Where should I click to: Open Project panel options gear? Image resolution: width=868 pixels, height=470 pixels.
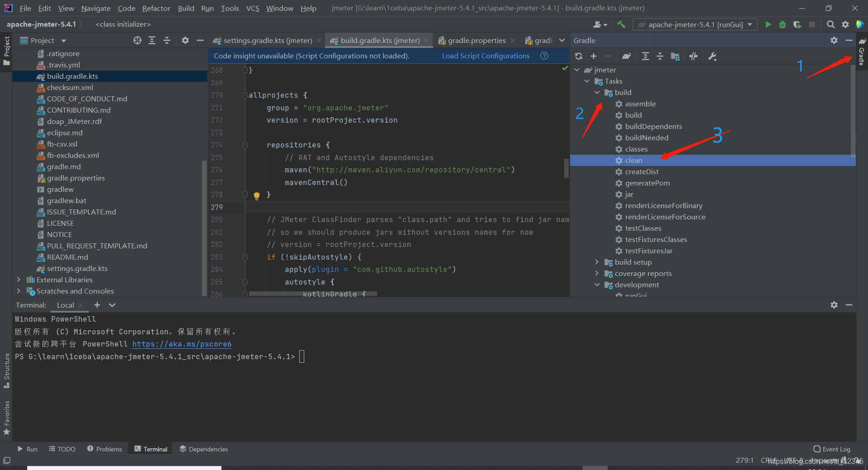(x=185, y=40)
